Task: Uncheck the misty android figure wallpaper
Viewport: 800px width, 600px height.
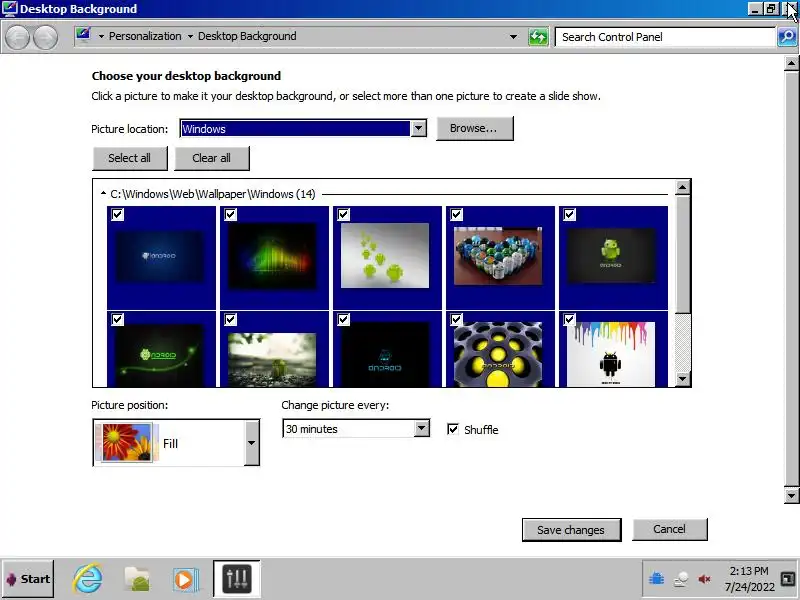Action: 231,319
